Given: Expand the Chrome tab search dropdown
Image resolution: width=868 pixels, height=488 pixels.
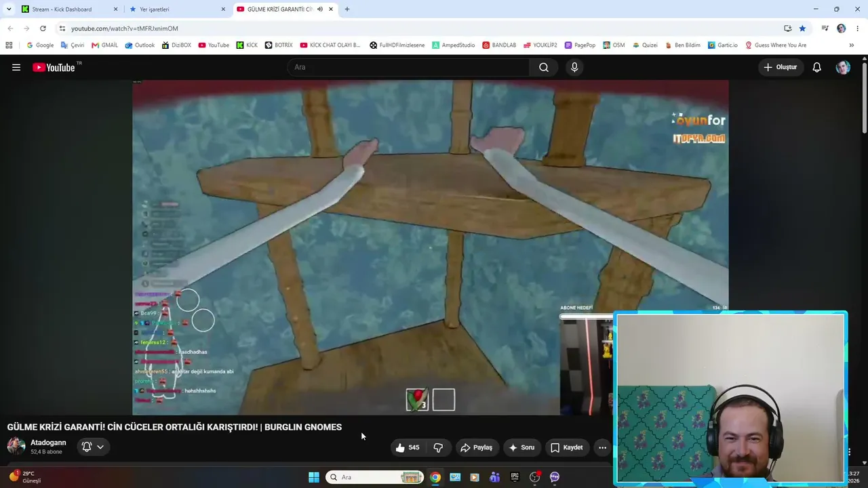Looking at the screenshot, I should pyautogui.click(x=9, y=9).
